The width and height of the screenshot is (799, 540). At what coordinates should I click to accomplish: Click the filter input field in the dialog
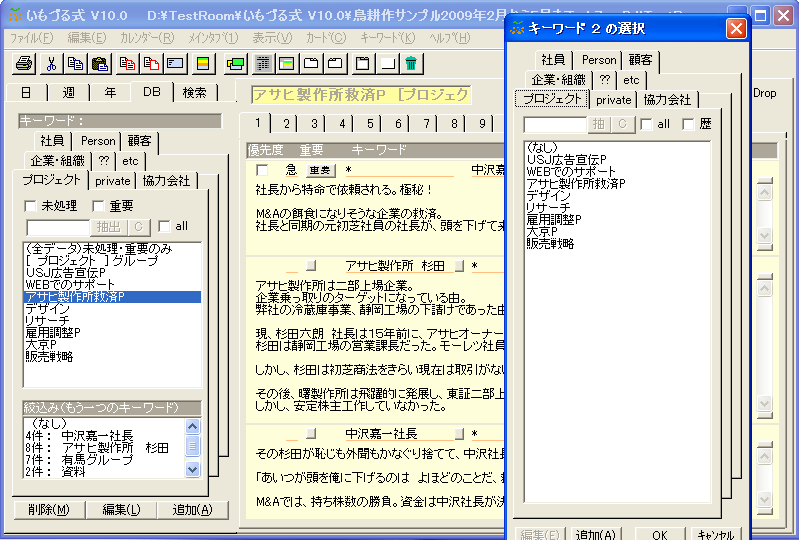click(x=555, y=124)
